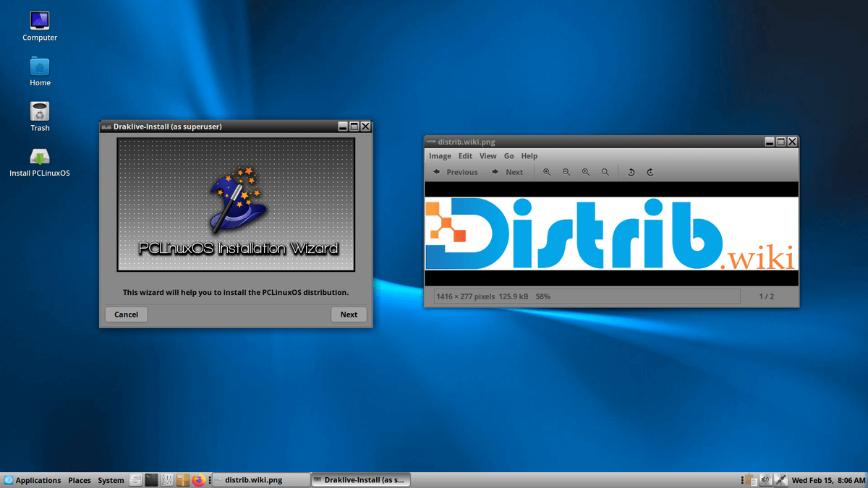The height and width of the screenshot is (488, 868).
Task: Open the Places menu in panel
Action: (x=80, y=480)
